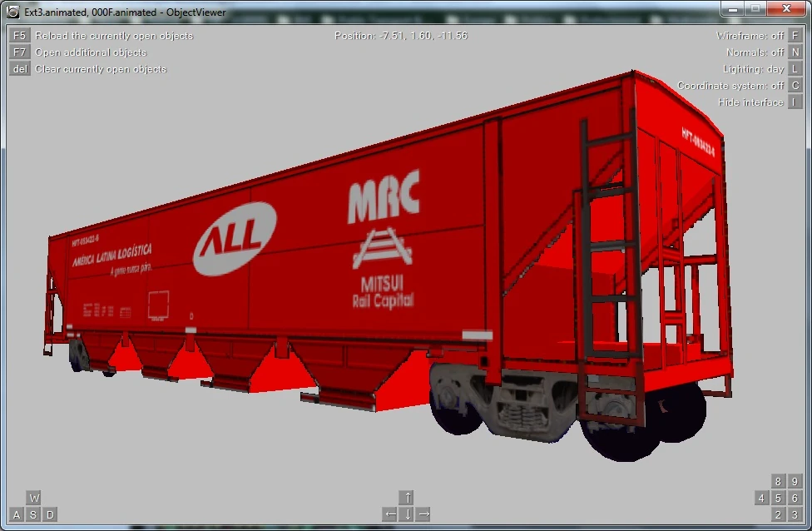Viewport: 812px width, 531px height.
Task: Click 'Clear currently open objects' text
Action: point(101,69)
